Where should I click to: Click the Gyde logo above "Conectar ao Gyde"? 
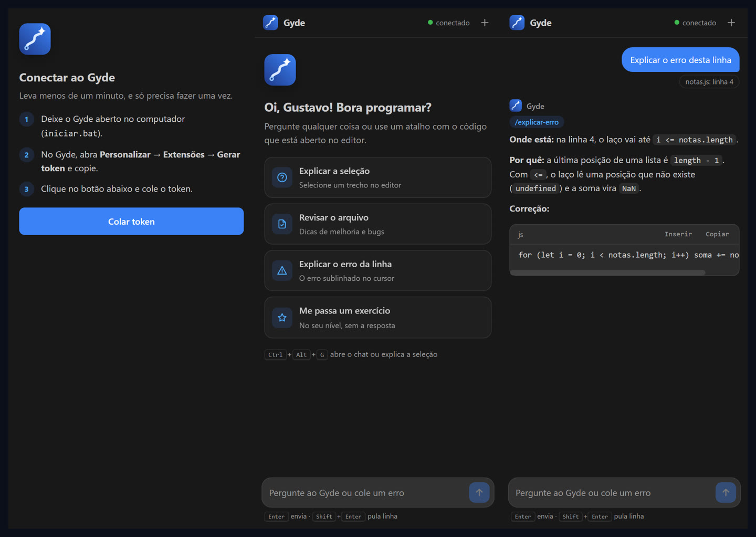click(x=35, y=39)
